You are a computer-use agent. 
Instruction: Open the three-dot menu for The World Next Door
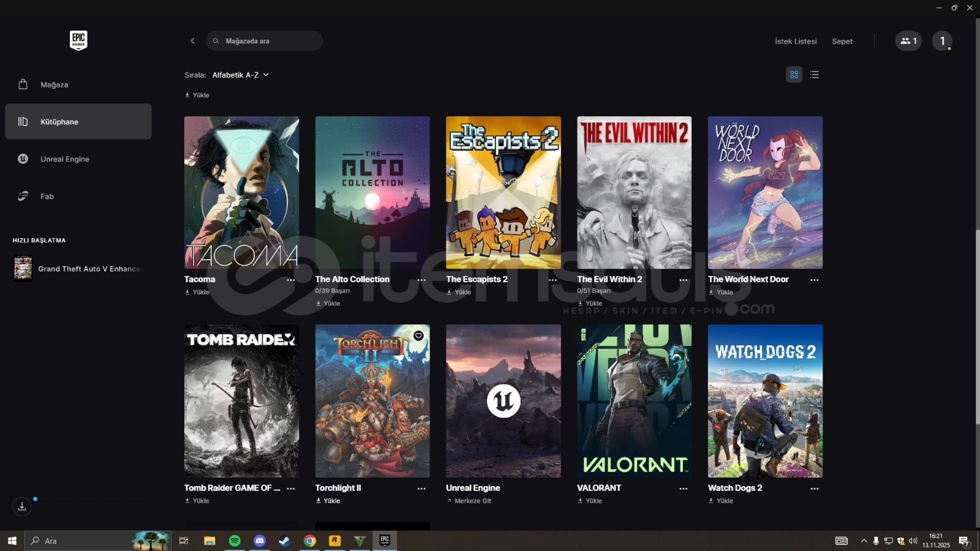(x=815, y=280)
